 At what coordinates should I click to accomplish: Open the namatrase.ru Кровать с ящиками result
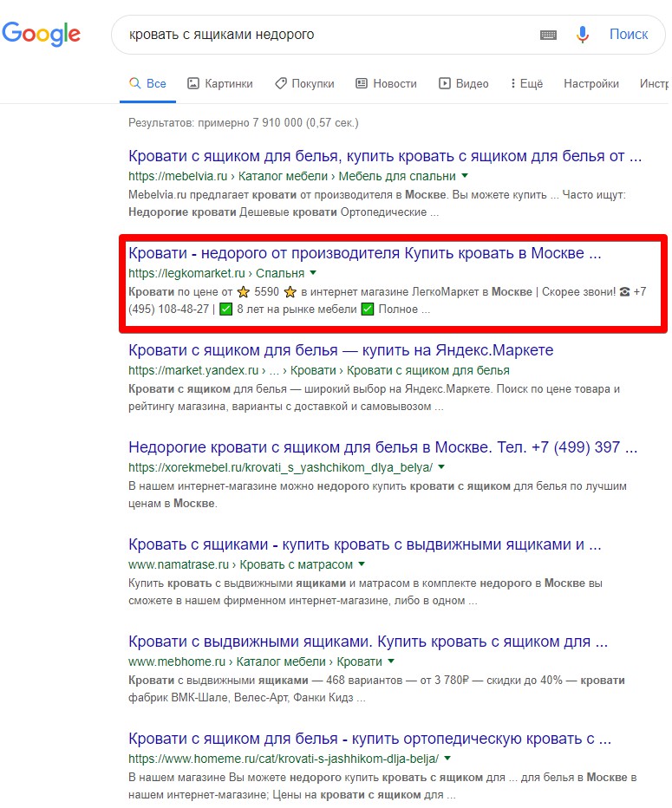tap(365, 544)
